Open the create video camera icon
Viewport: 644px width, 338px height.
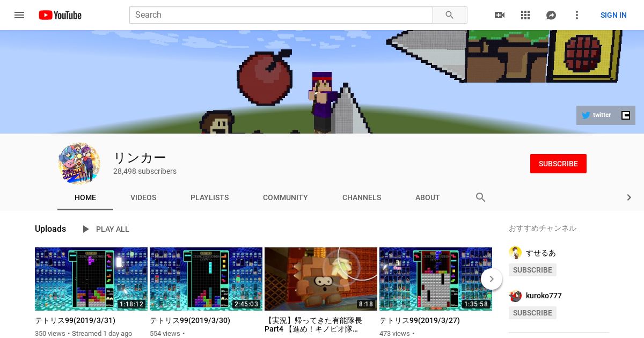click(x=500, y=15)
